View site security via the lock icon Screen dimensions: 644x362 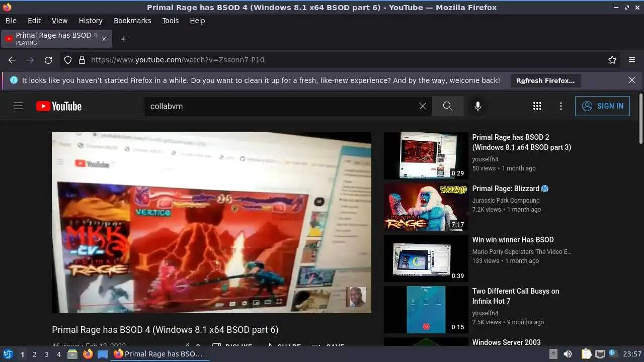pyautogui.click(x=82, y=60)
